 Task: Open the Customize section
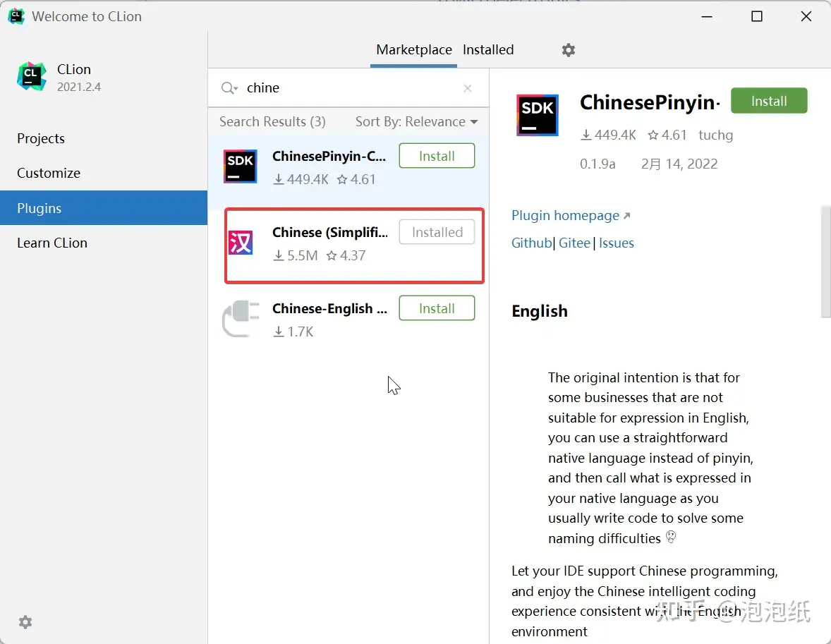pyautogui.click(x=49, y=174)
